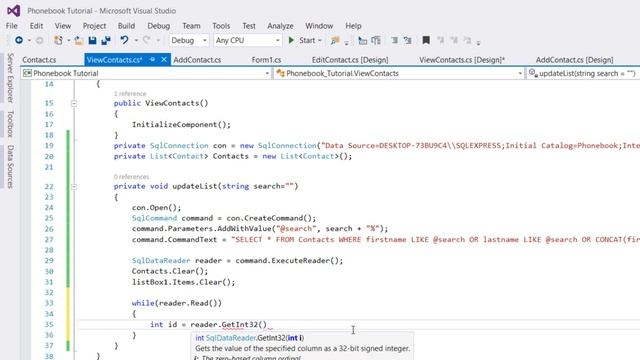Close the ViewContacts.cs tab
Image resolution: width=640 pixels, height=360 pixels.
coord(164,60)
